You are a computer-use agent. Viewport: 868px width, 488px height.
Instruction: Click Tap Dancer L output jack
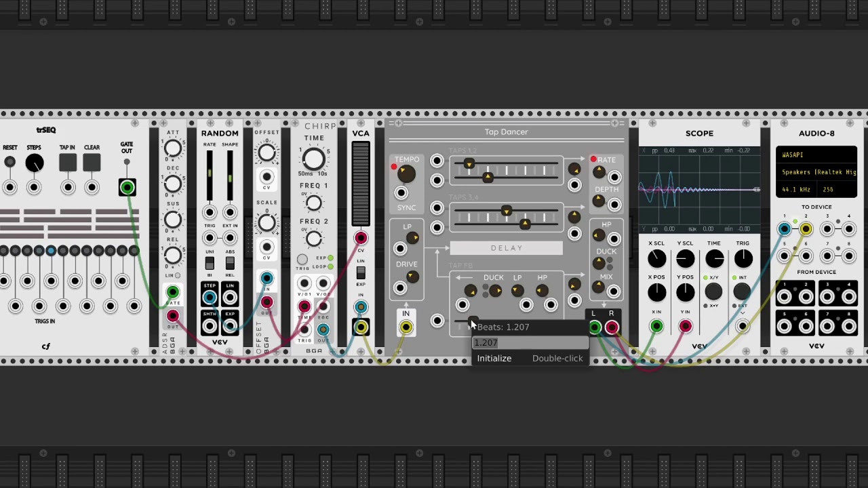(595, 327)
